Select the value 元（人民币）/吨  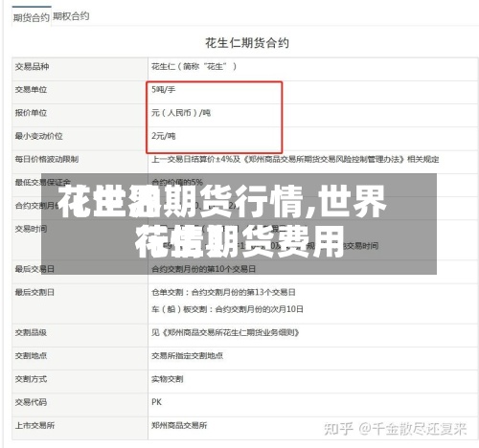(x=181, y=113)
